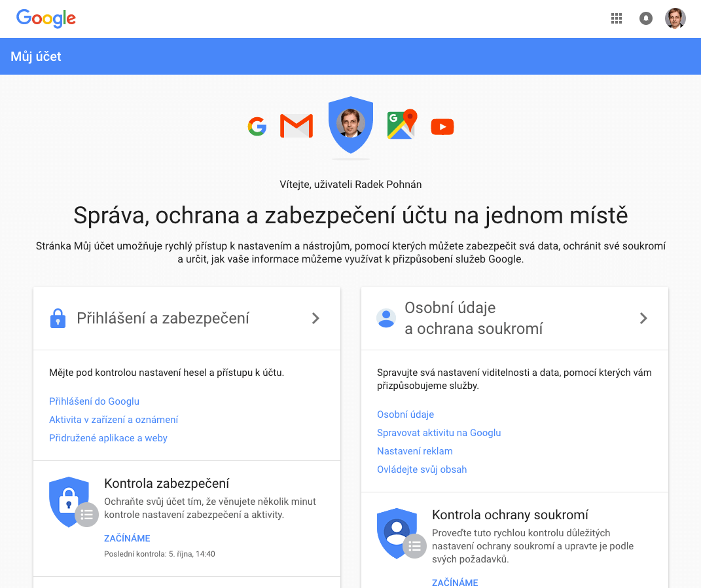Image resolution: width=701 pixels, height=588 pixels.
Task: Open the notifications bell
Action: point(646,18)
